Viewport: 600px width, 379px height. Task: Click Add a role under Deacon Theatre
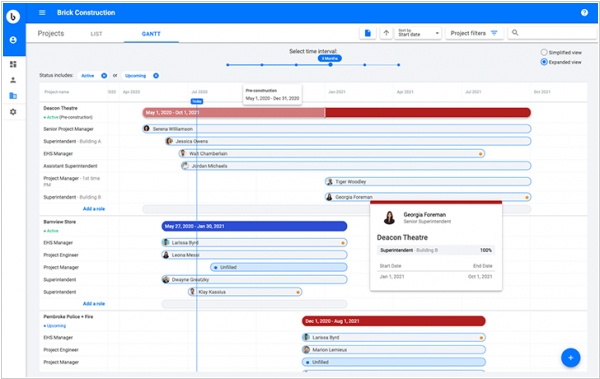[x=94, y=209]
